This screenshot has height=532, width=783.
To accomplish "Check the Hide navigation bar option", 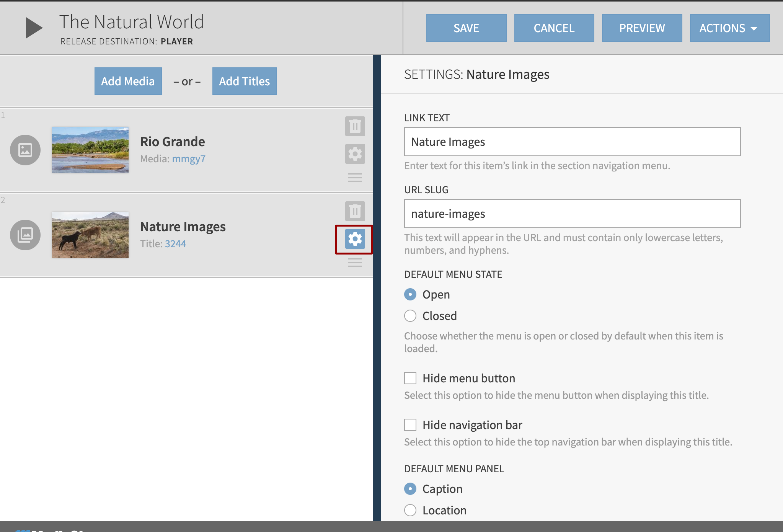I will [x=410, y=425].
